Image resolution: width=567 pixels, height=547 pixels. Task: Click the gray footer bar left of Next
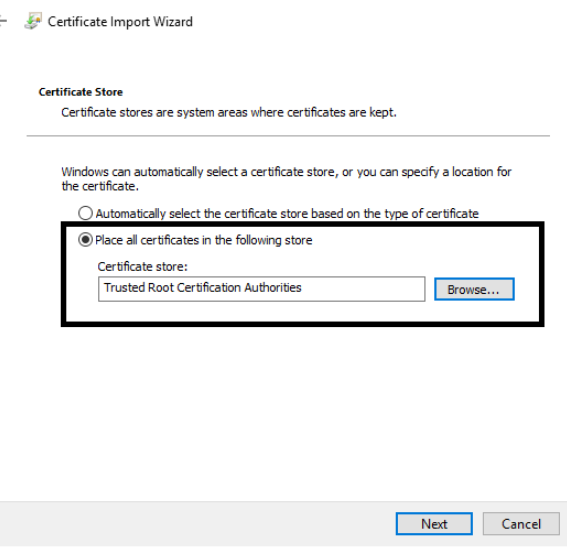[x=197, y=524]
